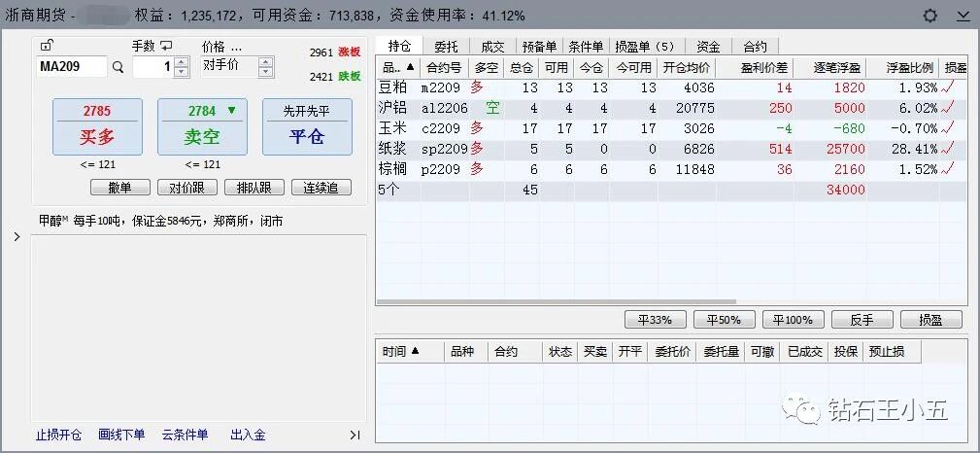Sort positions by 品种 column header
The height and width of the screenshot is (453, 980).
pos(398,68)
